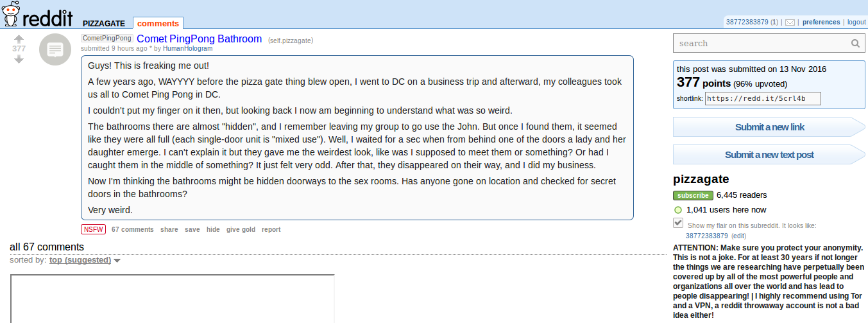Click the CometPingPong flair label

click(x=106, y=39)
